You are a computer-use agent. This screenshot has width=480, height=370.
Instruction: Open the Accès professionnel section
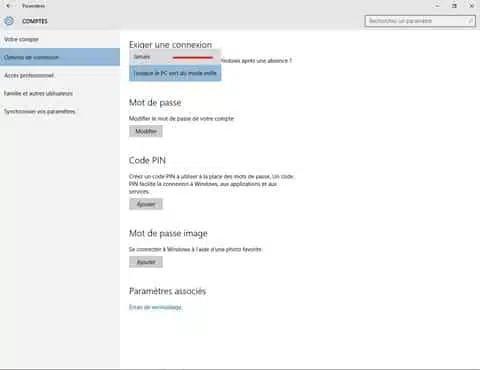pos(60,75)
